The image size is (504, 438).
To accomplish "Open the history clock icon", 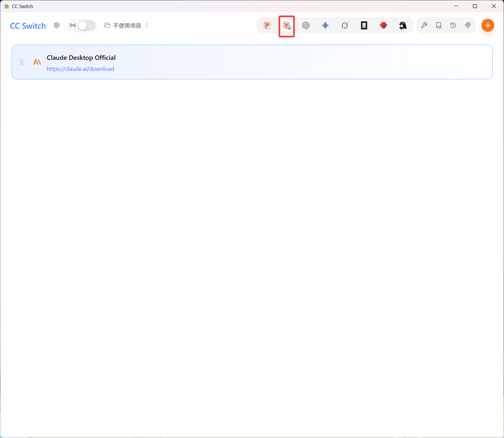I will [x=453, y=25].
